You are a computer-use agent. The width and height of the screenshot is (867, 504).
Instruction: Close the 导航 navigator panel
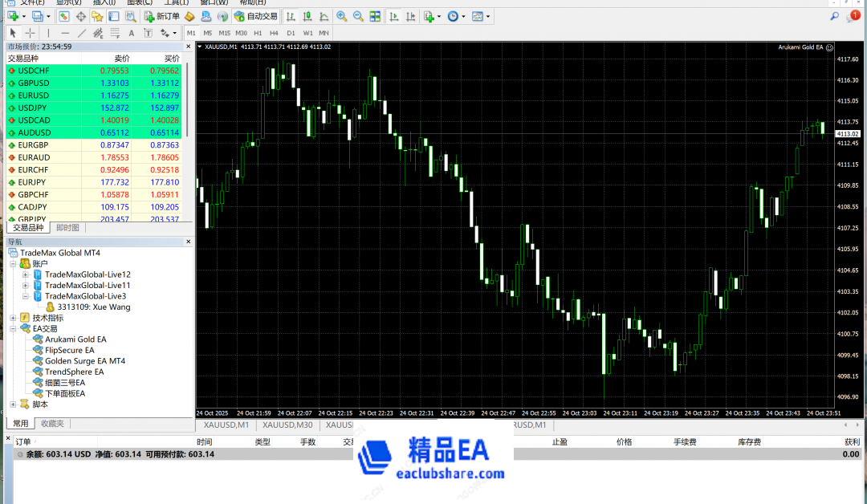(188, 242)
